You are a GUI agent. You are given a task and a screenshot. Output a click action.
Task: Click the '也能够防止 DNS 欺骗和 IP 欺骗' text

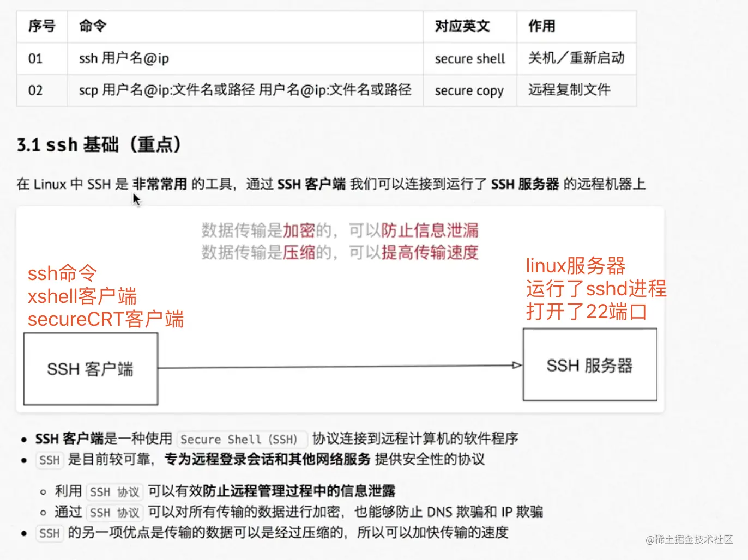pyautogui.click(x=449, y=512)
